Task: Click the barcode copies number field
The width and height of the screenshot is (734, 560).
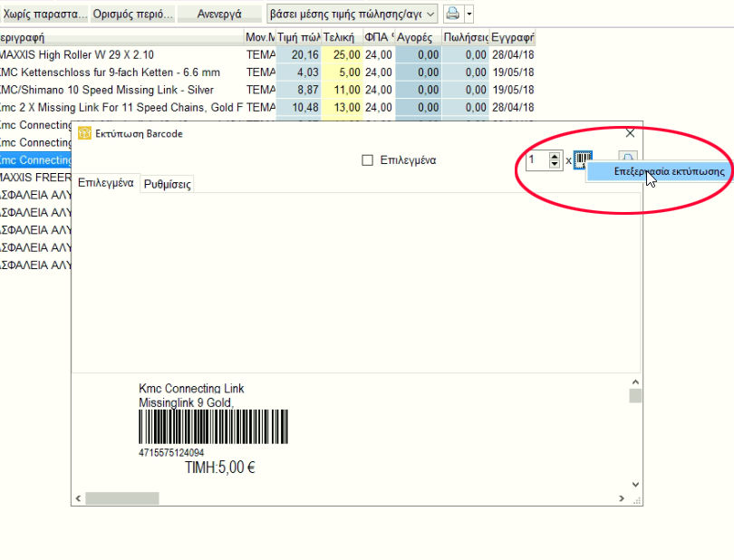Action: coord(537,160)
